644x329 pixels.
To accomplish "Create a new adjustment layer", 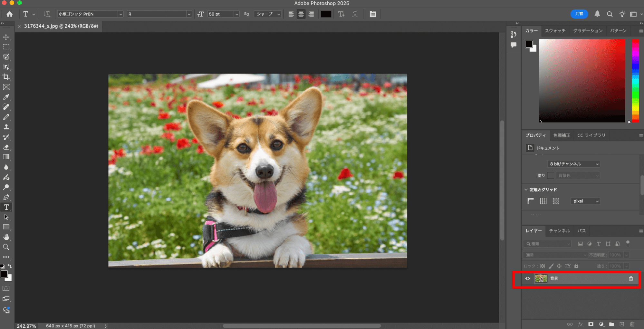I will (x=601, y=324).
